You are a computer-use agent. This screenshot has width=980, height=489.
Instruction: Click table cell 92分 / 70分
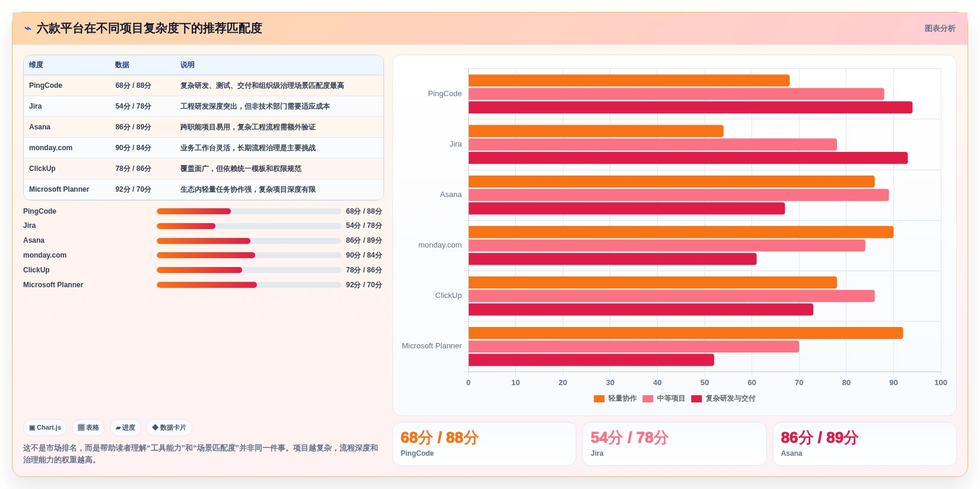click(133, 189)
